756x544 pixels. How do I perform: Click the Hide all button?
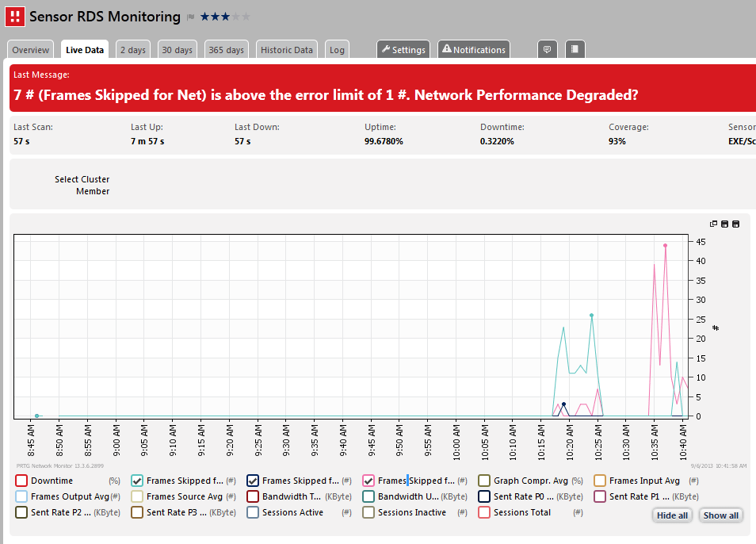click(672, 515)
